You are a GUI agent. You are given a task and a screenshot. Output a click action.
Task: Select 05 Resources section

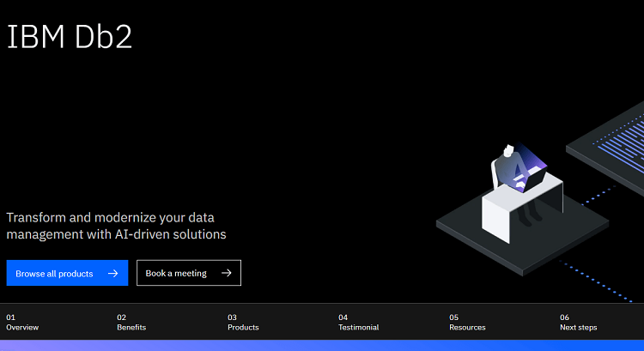pos(467,323)
